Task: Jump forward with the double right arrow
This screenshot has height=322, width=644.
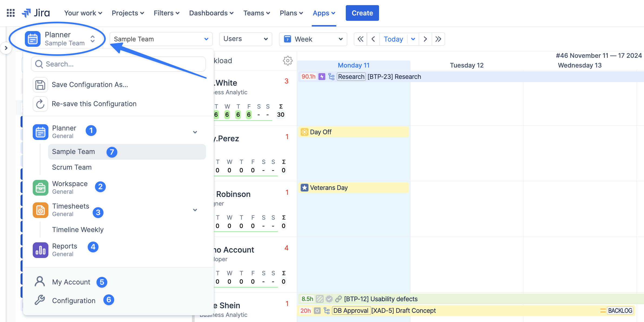Action: point(438,39)
